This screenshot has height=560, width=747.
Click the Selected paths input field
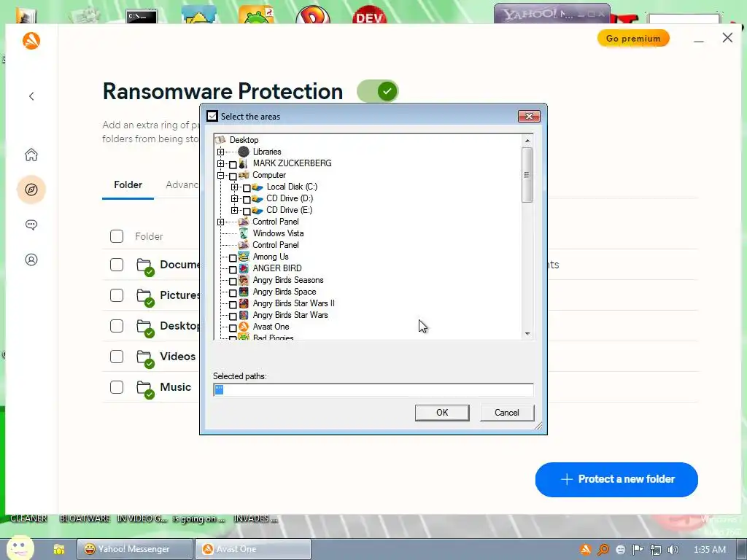[x=373, y=390]
